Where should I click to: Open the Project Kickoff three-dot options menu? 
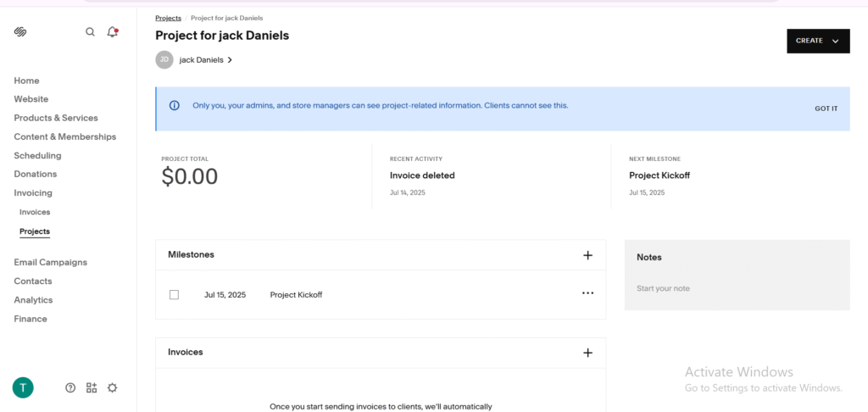(588, 293)
